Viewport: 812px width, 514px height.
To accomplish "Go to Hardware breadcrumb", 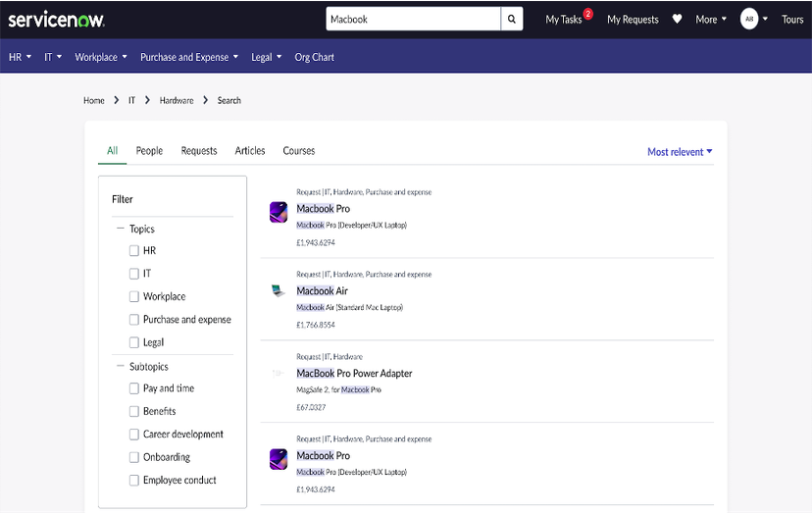I will [x=177, y=100].
